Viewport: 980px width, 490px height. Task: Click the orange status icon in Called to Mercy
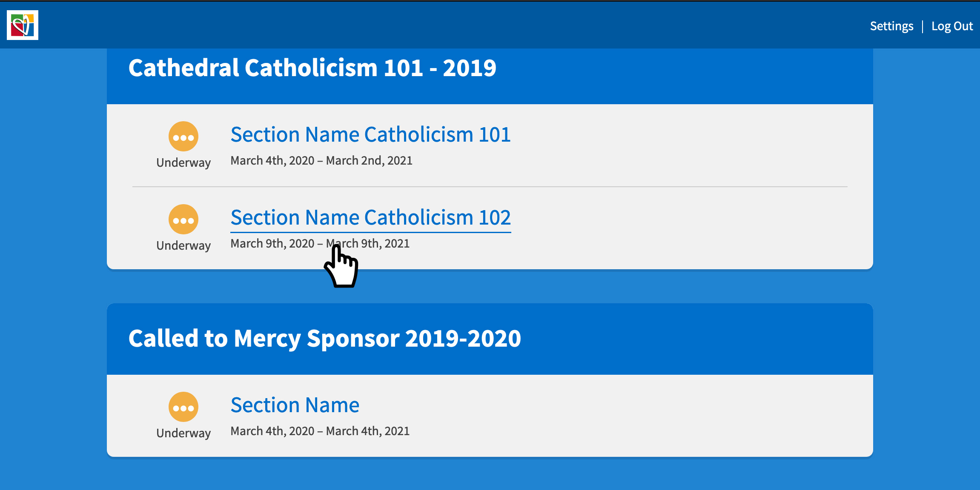click(183, 407)
